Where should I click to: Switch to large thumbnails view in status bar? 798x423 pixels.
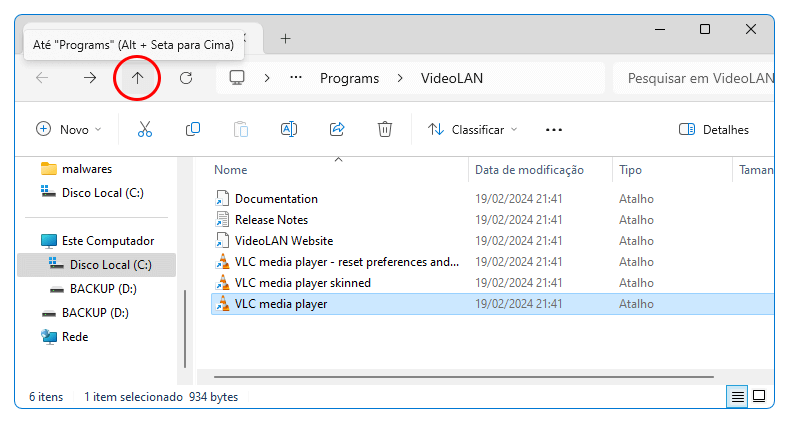tap(759, 396)
